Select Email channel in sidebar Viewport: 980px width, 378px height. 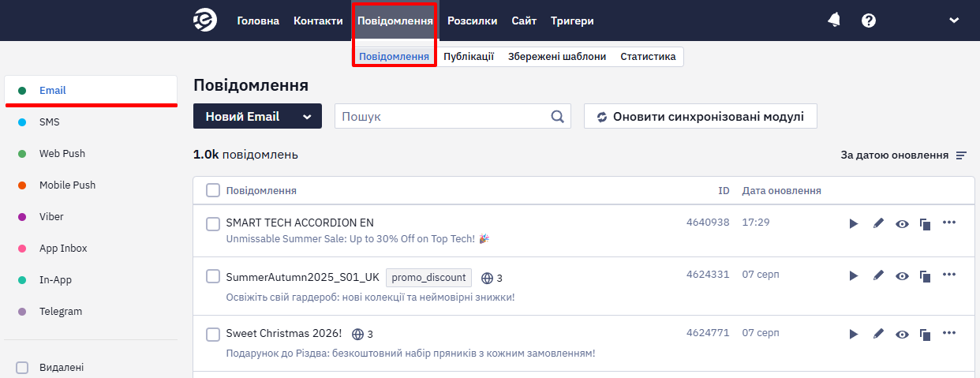91,90
